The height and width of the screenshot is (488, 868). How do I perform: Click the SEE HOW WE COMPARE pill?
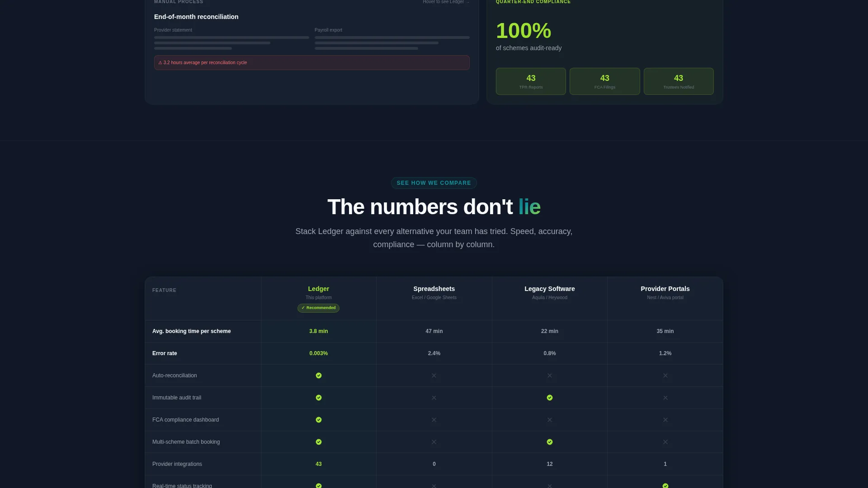434,183
